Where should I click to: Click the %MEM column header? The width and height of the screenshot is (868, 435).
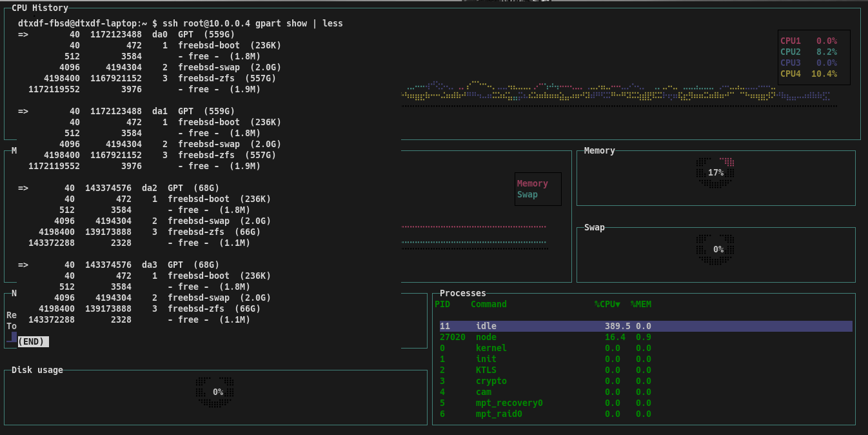641,304
